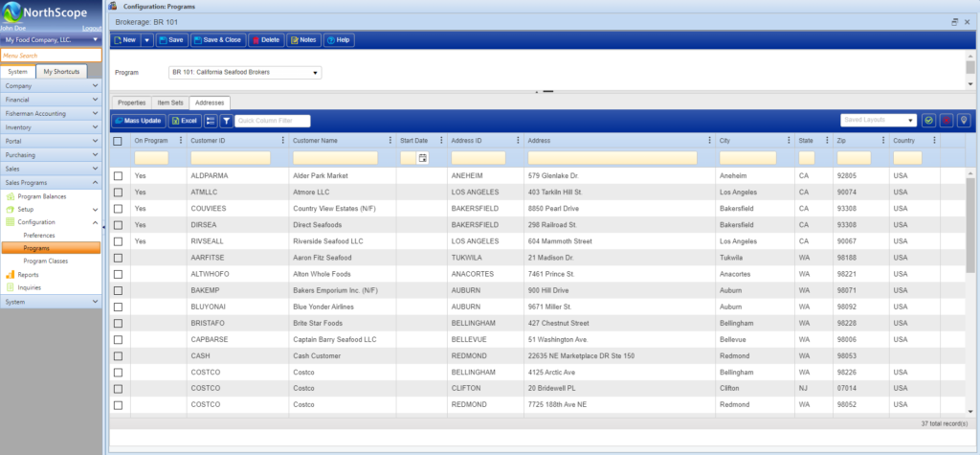Click the Logout link
The height and width of the screenshot is (455, 980).
[x=92, y=29]
